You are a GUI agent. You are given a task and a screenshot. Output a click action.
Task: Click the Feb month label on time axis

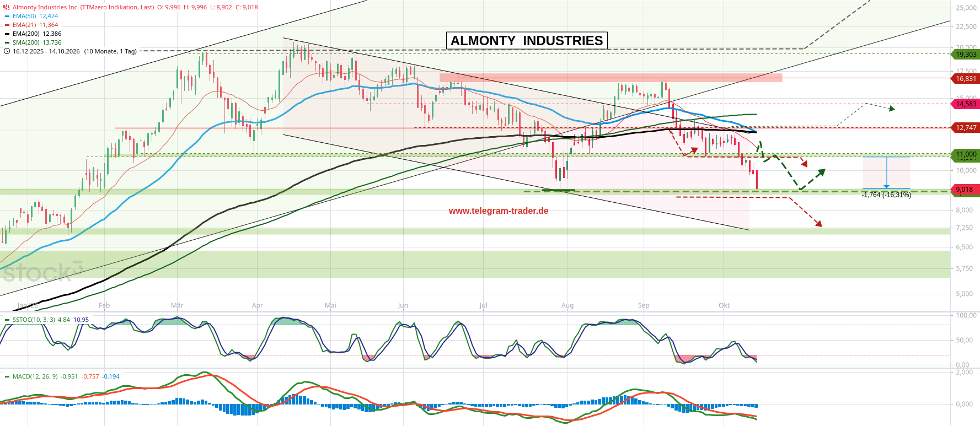click(104, 305)
